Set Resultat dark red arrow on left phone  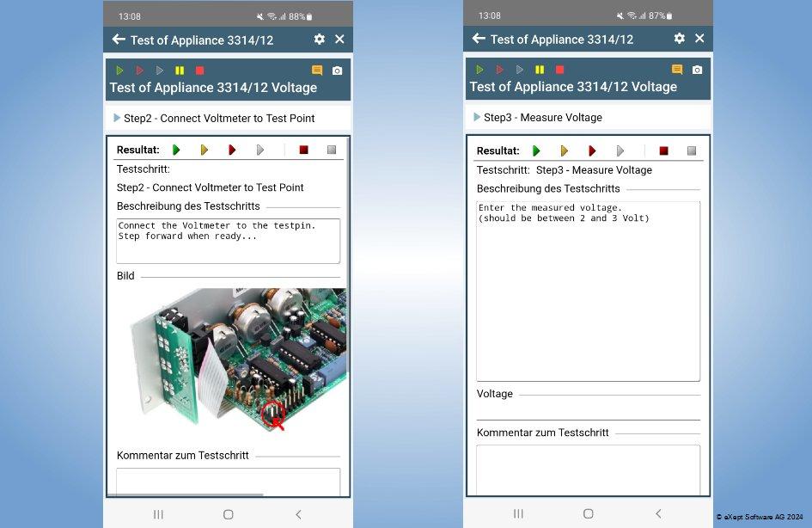pos(232,150)
